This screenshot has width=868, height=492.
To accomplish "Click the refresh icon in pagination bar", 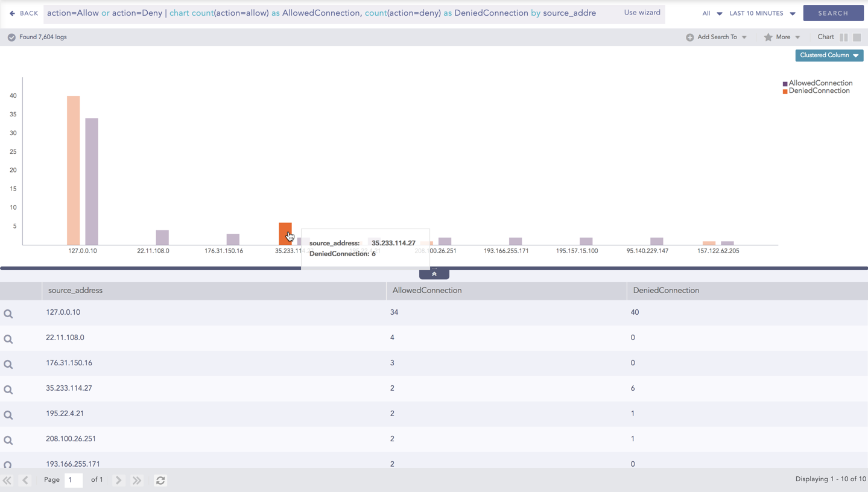I will coord(160,481).
